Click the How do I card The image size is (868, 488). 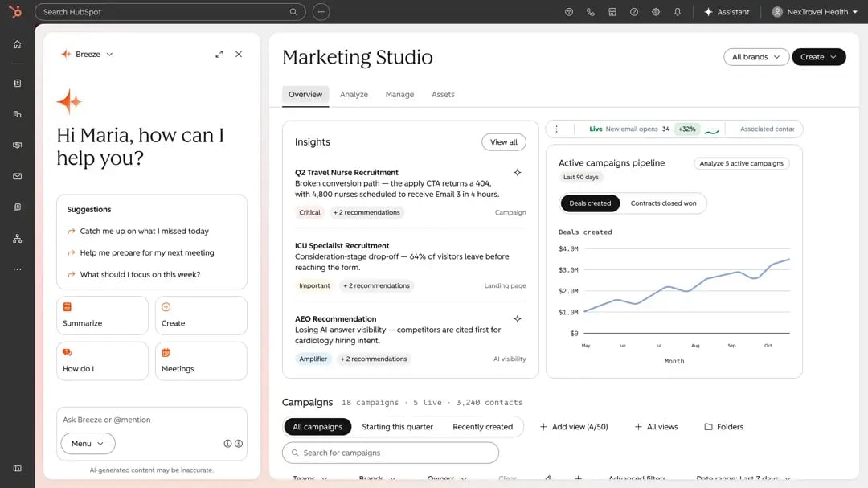point(102,361)
